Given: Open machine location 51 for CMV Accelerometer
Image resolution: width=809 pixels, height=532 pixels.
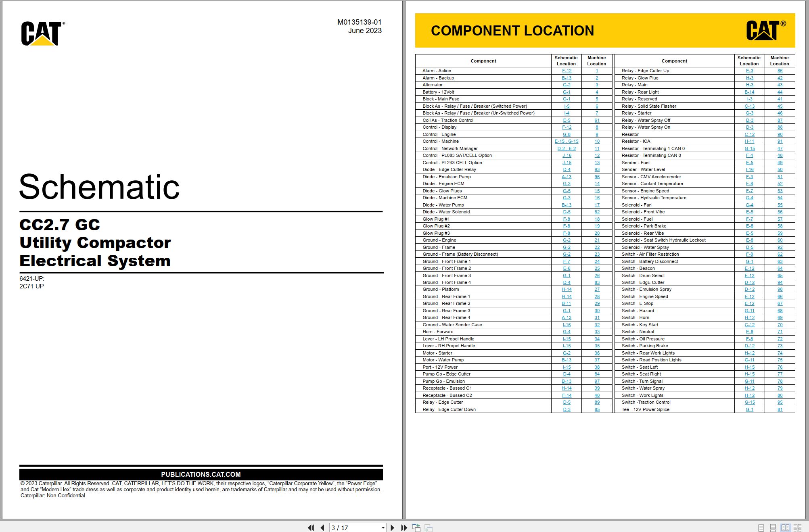Looking at the screenshot, I should point(780,177).
